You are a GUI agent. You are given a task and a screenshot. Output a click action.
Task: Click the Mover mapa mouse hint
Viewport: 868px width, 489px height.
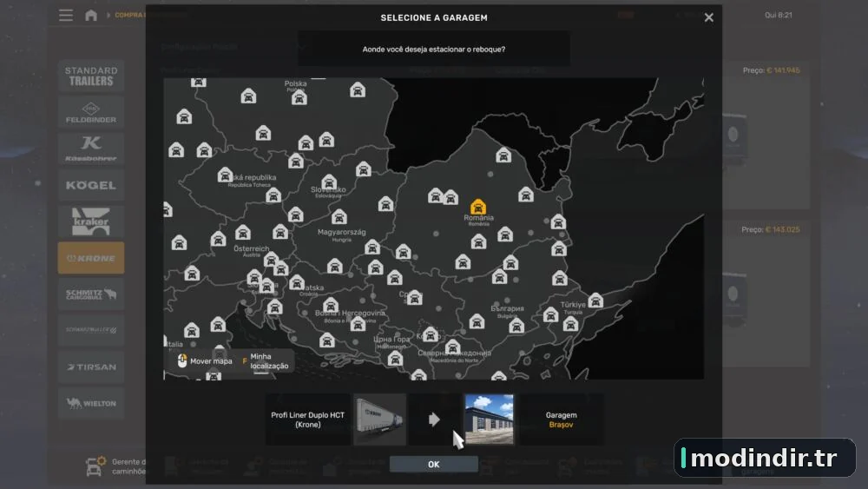pyautogui.click(x=205, y=361)
